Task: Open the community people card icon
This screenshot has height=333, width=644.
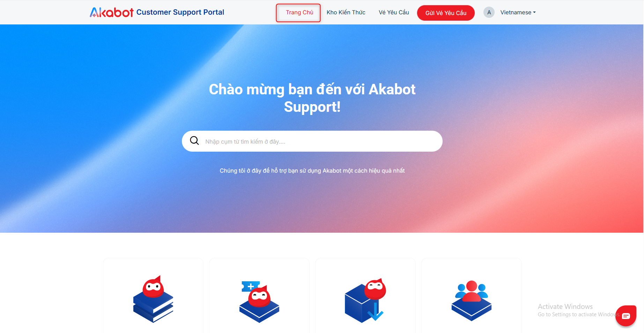Action: 472,301
